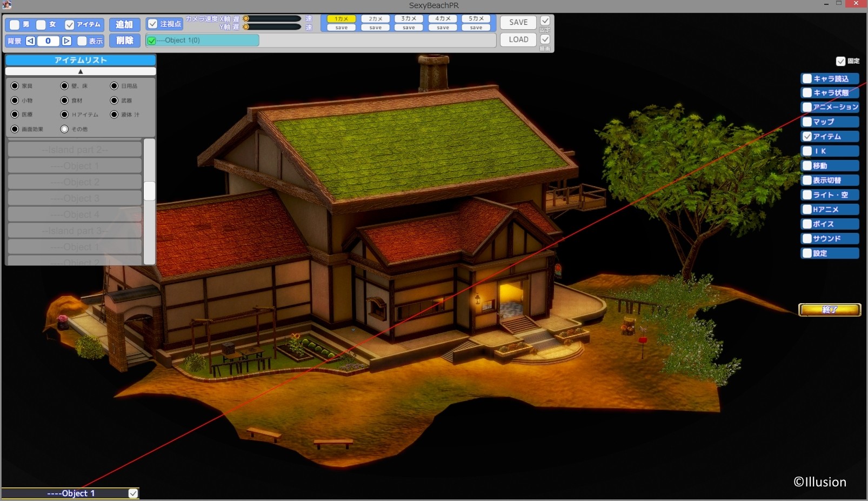The height and width of the screenshot is (501, 868).
Task: Toggle the 女 (female) checkbox
Action: point(41,25)
